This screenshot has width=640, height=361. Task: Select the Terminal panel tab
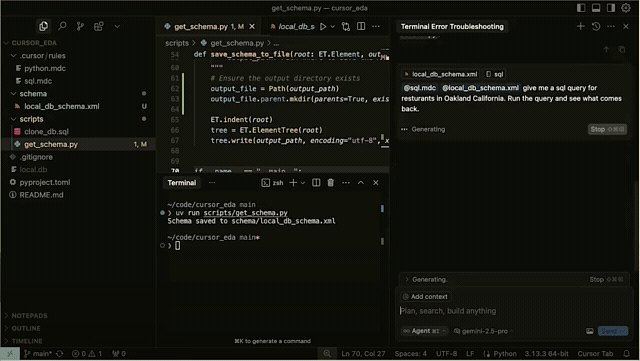tap(182, 183)
